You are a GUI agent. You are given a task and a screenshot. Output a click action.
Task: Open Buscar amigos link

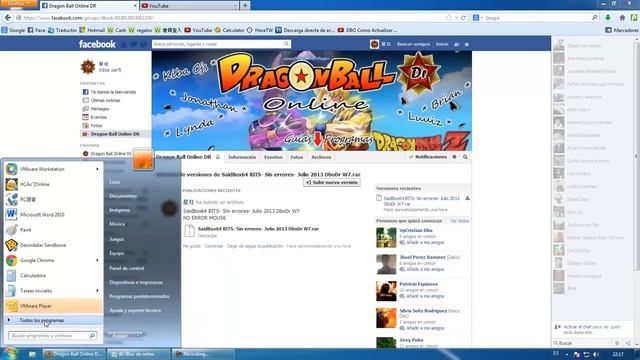[413, 44]
